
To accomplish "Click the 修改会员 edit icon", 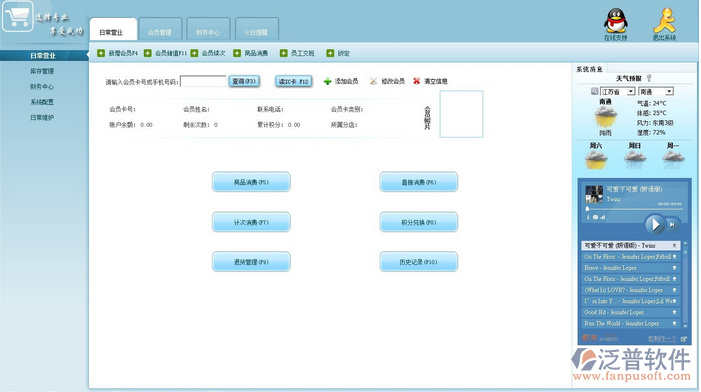I will coord(373,81).
